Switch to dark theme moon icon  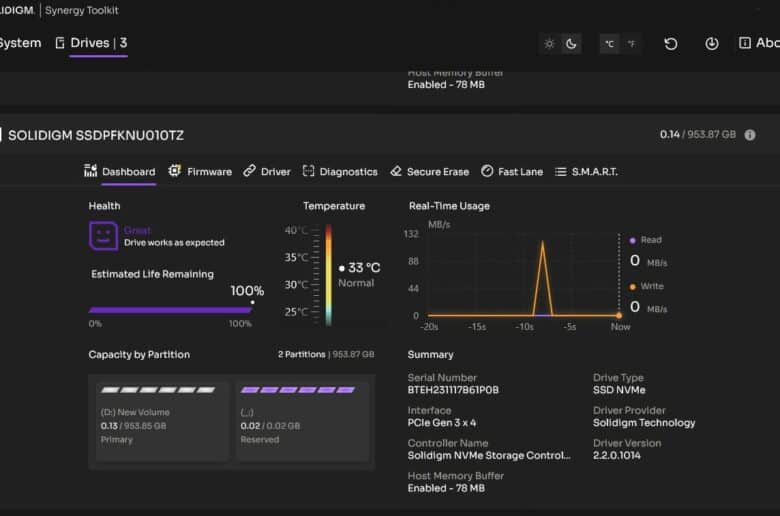coord(571,44)
